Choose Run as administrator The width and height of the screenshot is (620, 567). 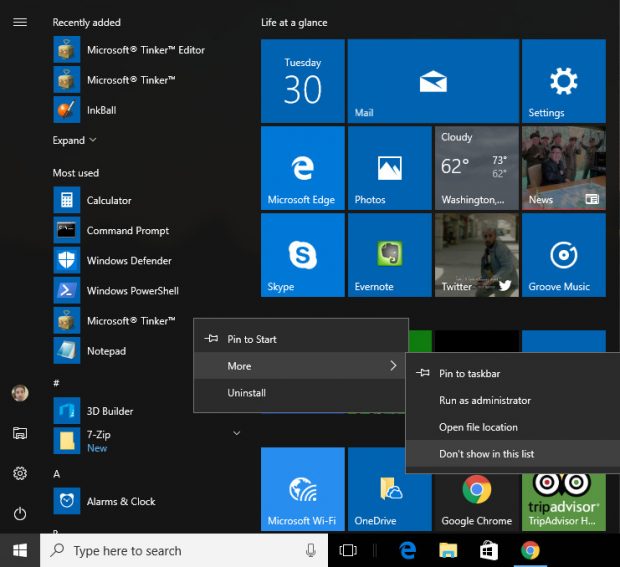pos(513,400)
